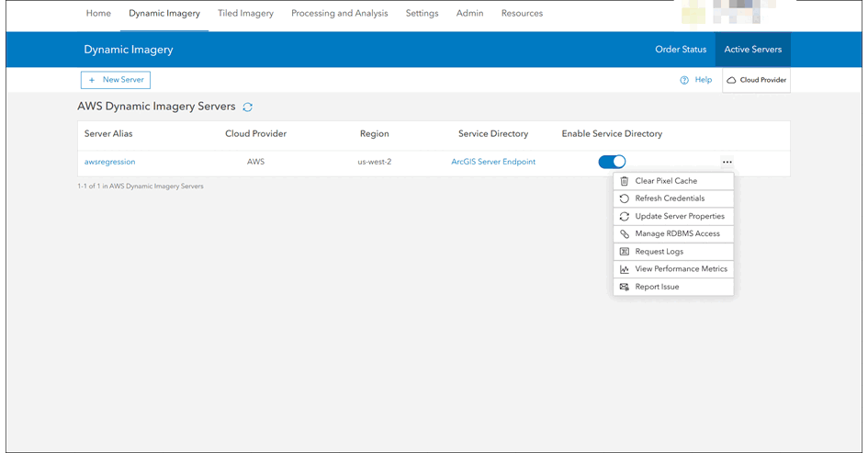Click the Dynamic Imagery banner title
The width and height of the screenshot is (868, 453).
coord(129,50)
